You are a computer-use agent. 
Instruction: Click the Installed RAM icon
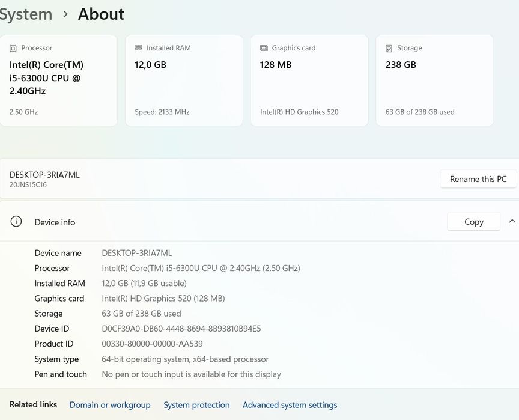pos(139,48)
